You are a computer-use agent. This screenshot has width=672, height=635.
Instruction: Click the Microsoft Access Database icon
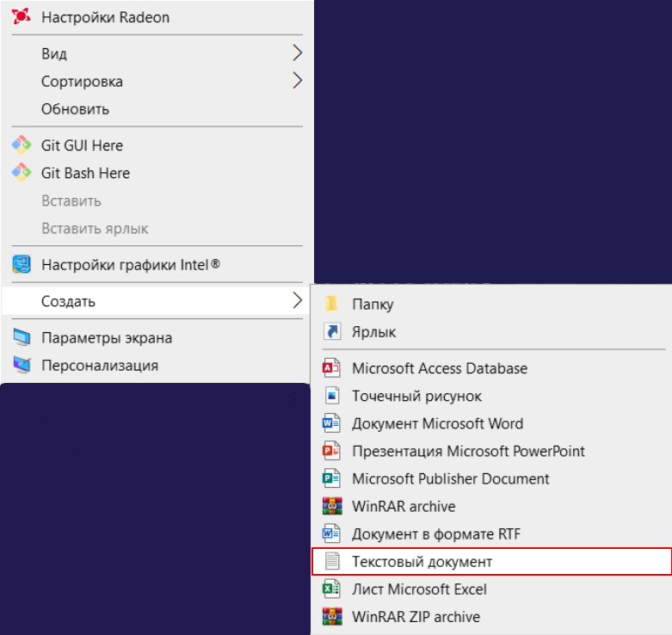pyautogui.click(x=332, y=368)
